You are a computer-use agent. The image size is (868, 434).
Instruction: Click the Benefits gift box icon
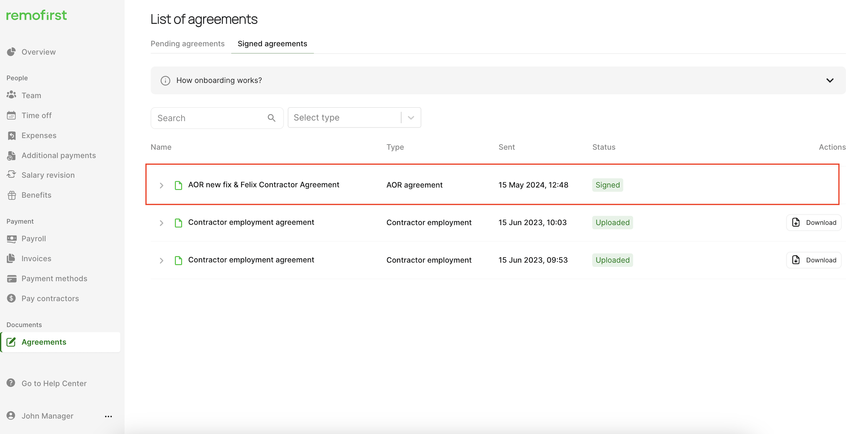pos(12,195)
